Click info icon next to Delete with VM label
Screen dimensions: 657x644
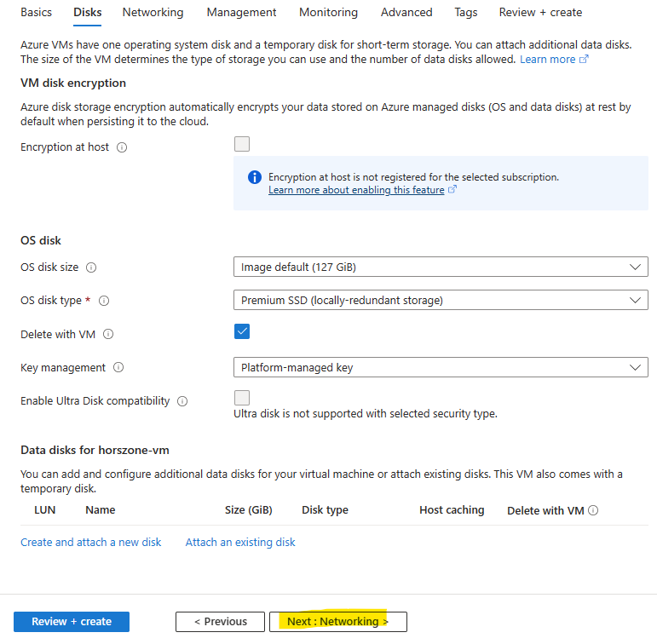[108, 335]
